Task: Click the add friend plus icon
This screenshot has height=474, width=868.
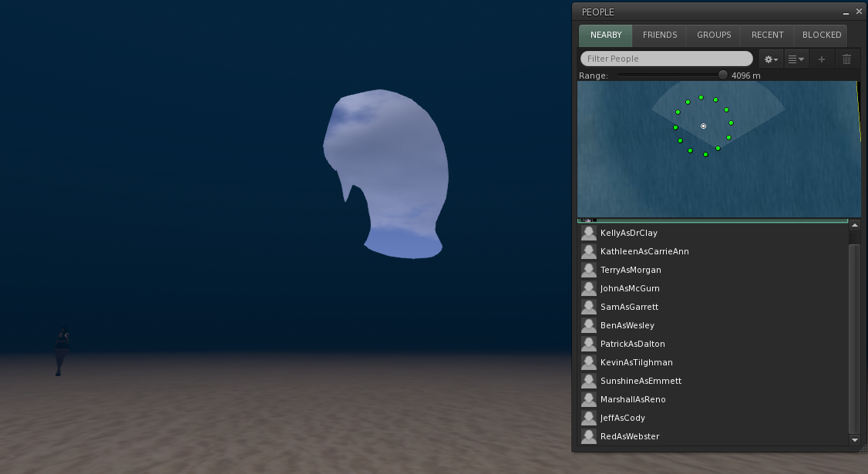Action: (822, 59)
